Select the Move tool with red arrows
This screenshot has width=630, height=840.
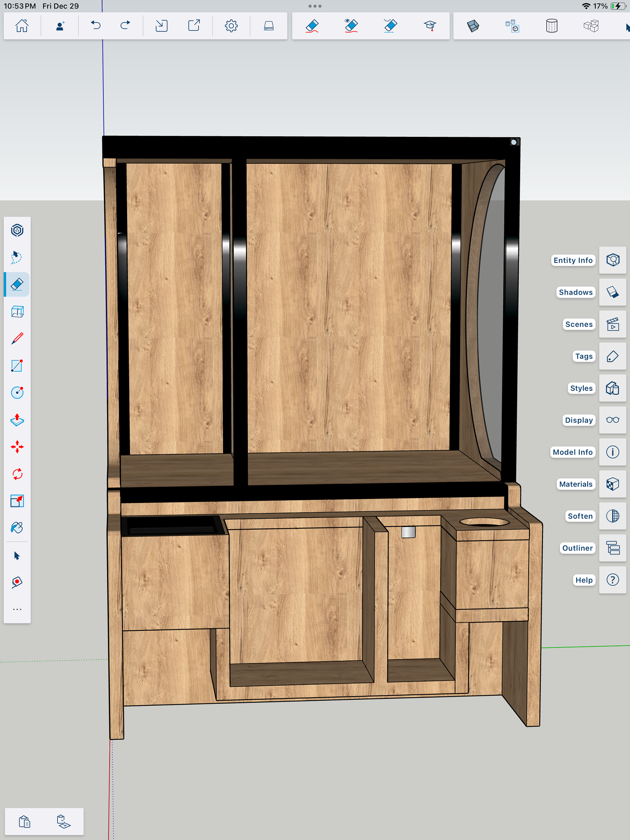click(17, 447)
